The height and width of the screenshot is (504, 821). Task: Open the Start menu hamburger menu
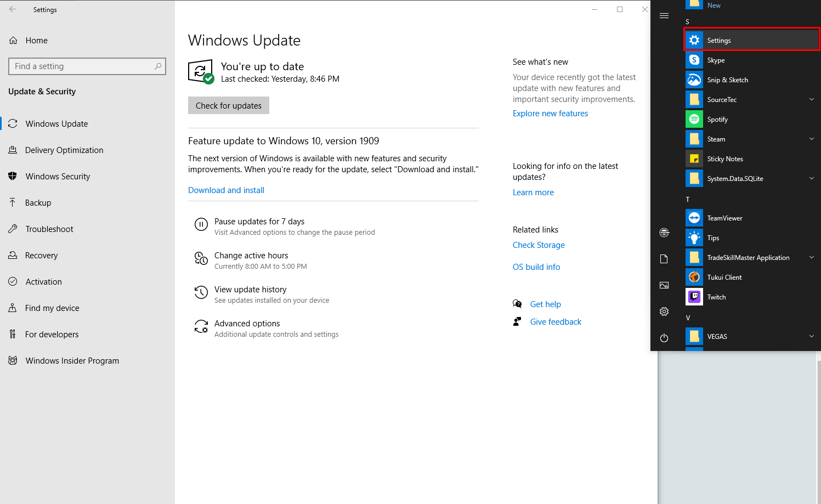(x=664, y=15)
